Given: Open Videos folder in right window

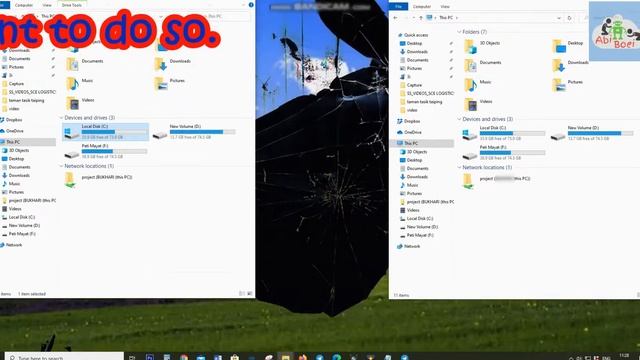Looking at the screenshot, I should coord(478,104).
